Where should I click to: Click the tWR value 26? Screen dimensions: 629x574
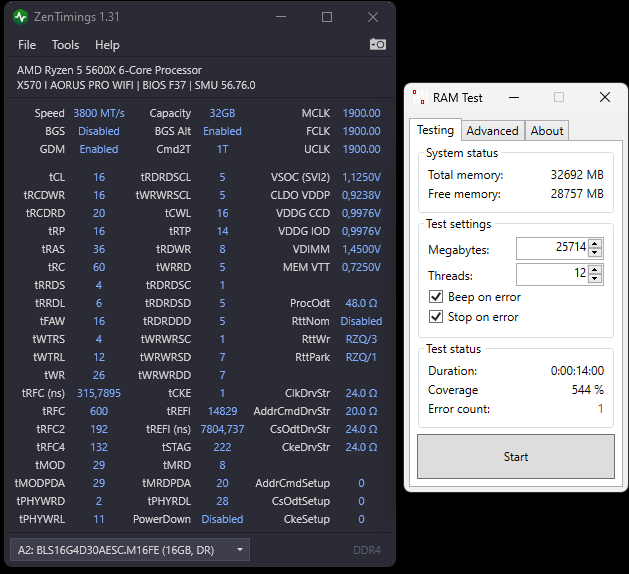coord(99,375)
